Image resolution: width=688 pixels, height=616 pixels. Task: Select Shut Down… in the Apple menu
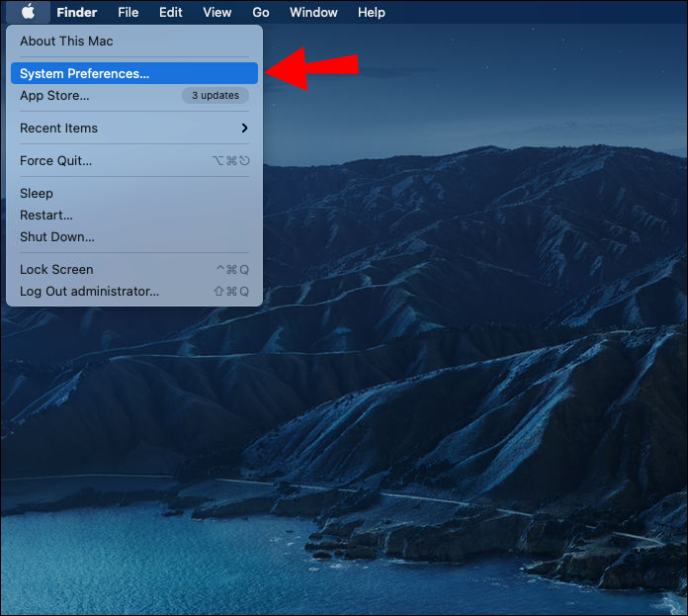click(x=134, y=237)
